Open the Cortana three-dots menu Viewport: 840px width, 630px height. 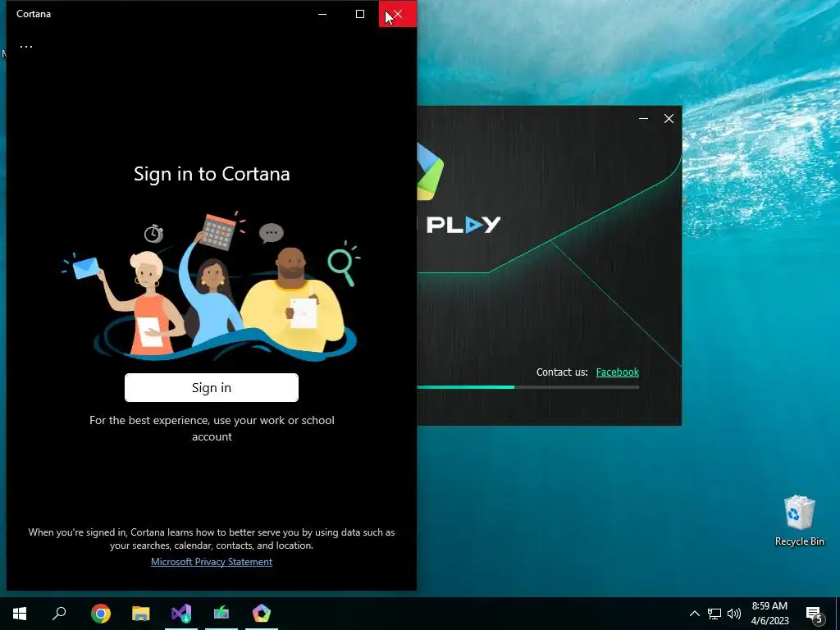tap(26, 47)
